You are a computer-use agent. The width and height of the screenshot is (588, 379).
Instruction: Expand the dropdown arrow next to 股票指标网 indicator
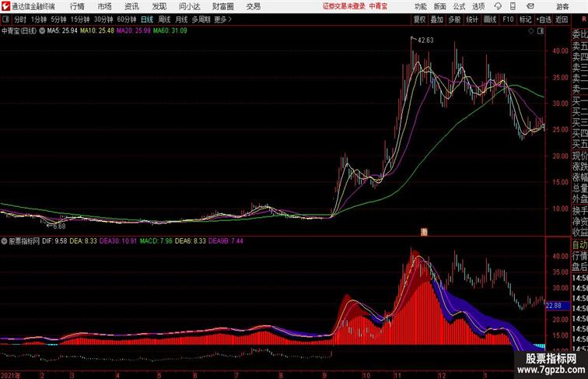(4, 241)
